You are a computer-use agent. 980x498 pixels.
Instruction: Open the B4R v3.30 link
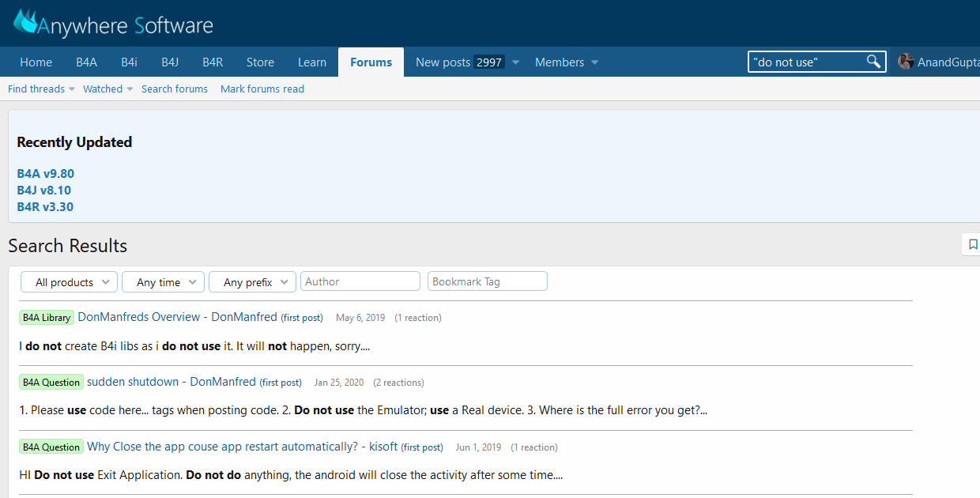coord(46,207)
